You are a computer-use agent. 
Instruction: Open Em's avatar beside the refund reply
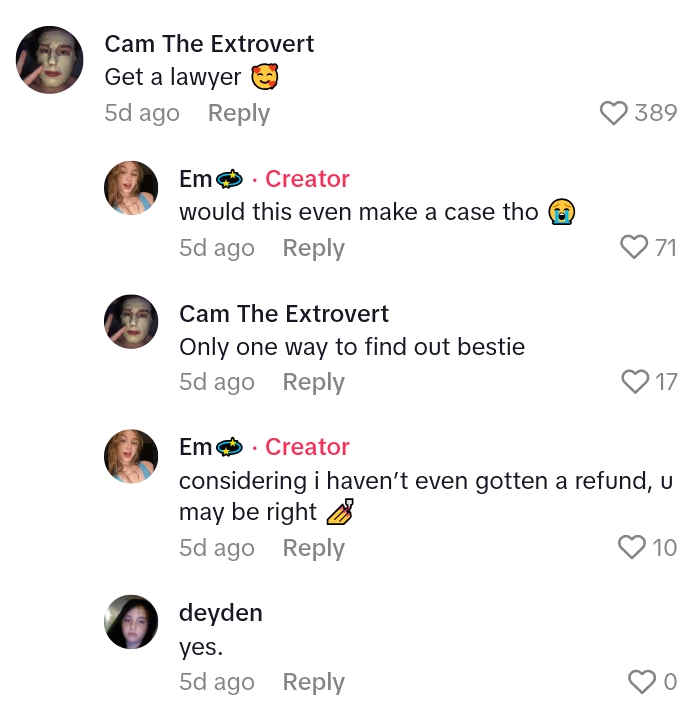click(x=131, y=455)
